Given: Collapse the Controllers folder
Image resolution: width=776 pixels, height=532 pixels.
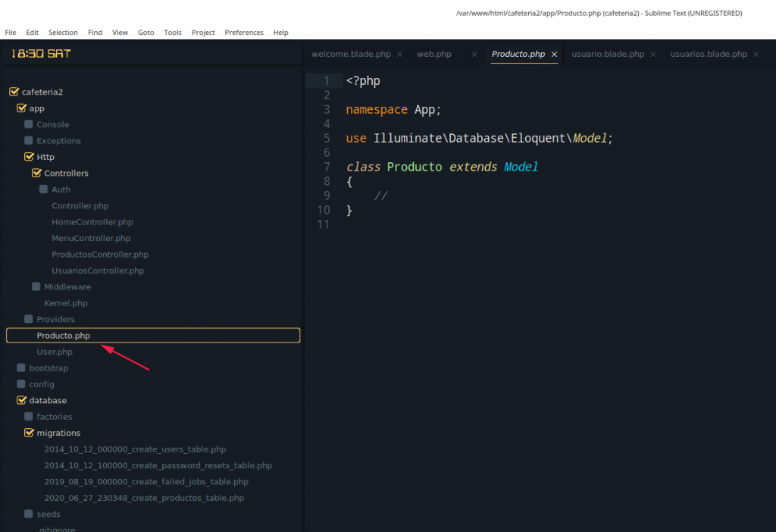Looking at the screenshot, I should point(36,174).
